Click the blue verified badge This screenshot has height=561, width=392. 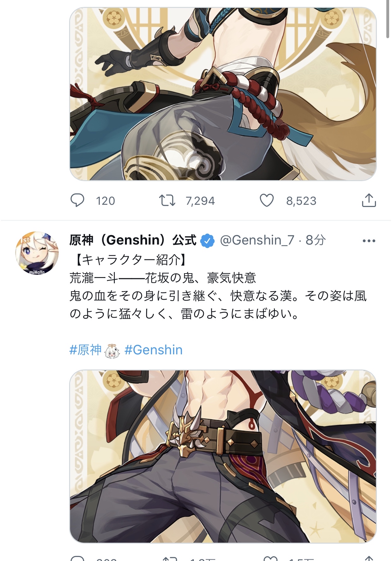tap(207, 241)
